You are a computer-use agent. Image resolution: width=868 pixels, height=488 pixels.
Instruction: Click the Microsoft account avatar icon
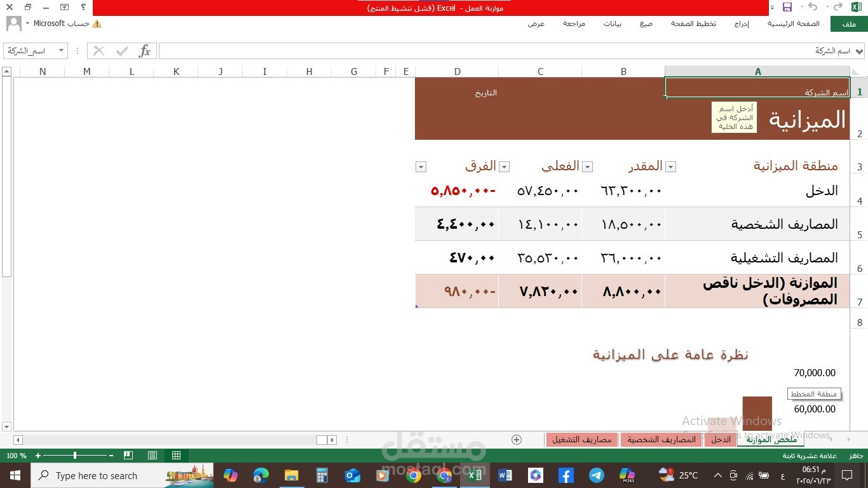13,24
